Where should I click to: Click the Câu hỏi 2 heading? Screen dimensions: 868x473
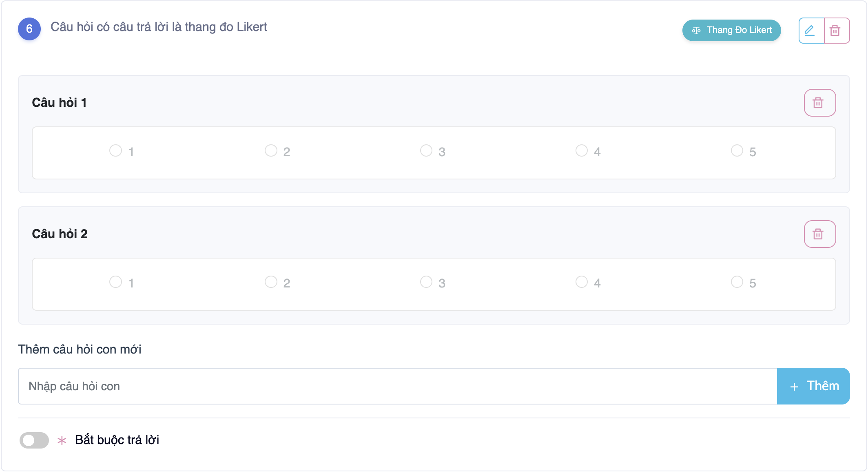coord(60,234)
